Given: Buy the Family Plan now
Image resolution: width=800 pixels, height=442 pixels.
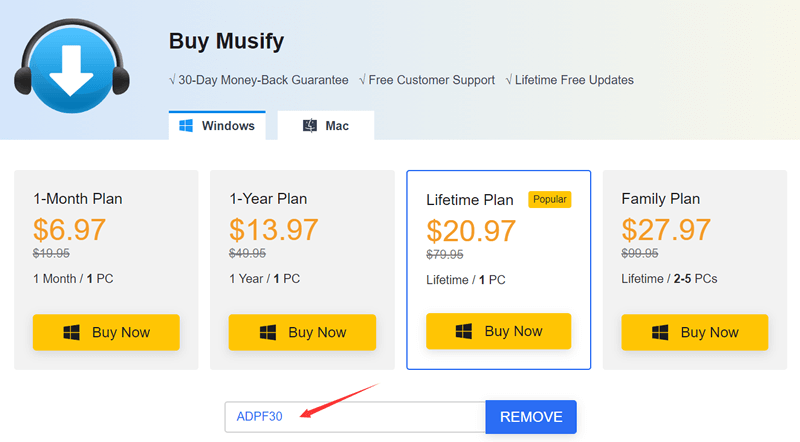Looking at the screenshot, I should pyautogui.click(x=695, y=332).
